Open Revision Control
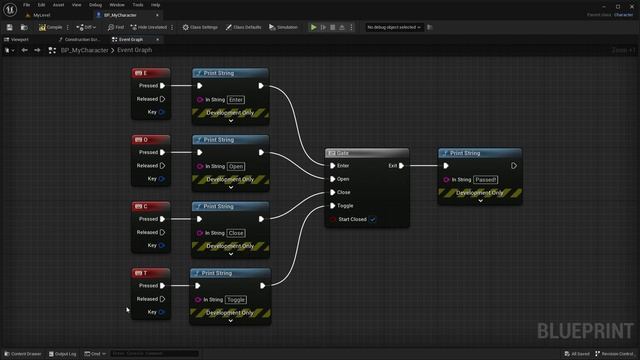The width and height of the screenshot is (640, 360). coord(615,353)
